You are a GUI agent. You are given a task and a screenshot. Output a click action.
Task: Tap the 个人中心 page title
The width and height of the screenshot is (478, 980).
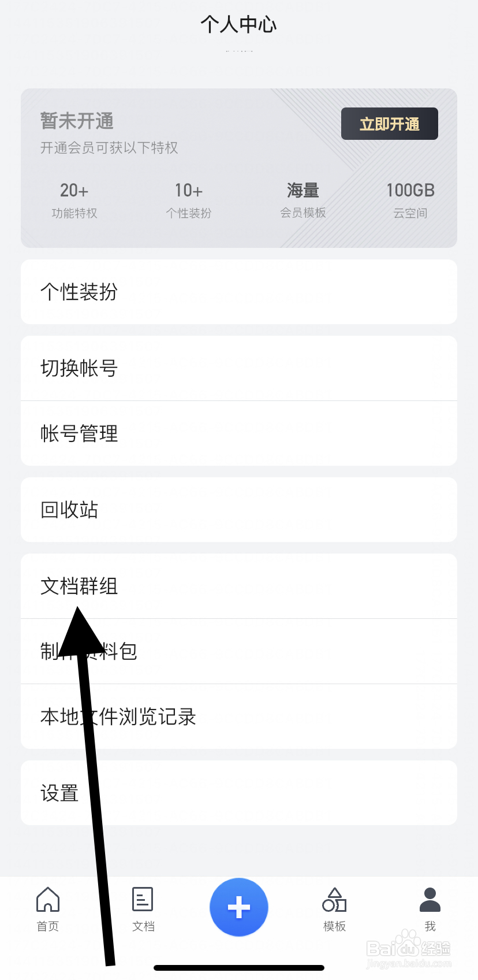pyautogui.click(x=239, y=24)
